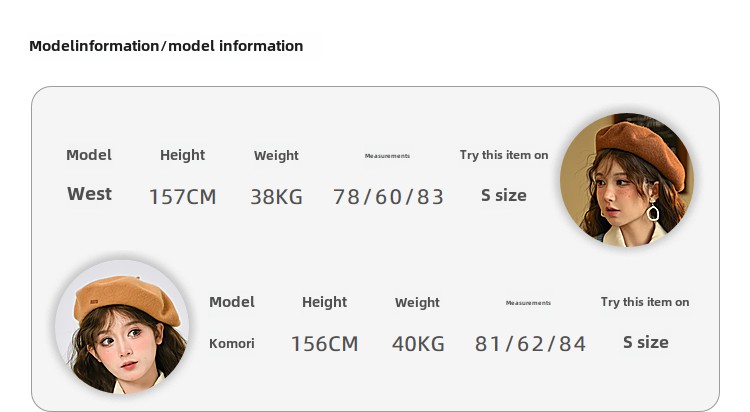Click the Model label above West

tap(89, 155)
